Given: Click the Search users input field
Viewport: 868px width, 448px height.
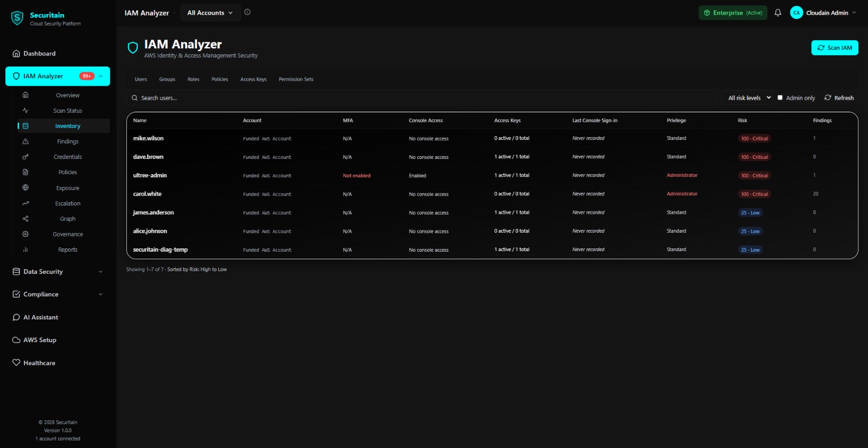Looking at the screenshot, I should point(422,98).
